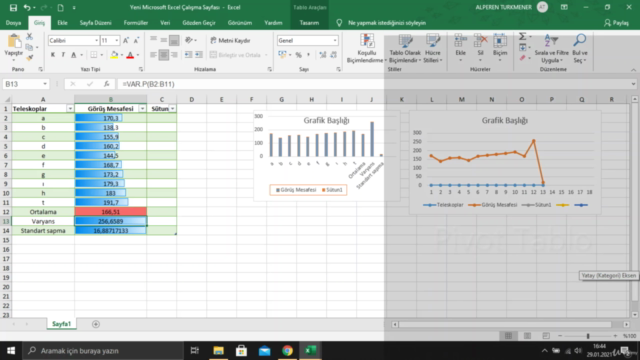This screenshot has height=360, width=640.
Task: Open the fill color dropdown arrow
Action: (x=122, y=55)
